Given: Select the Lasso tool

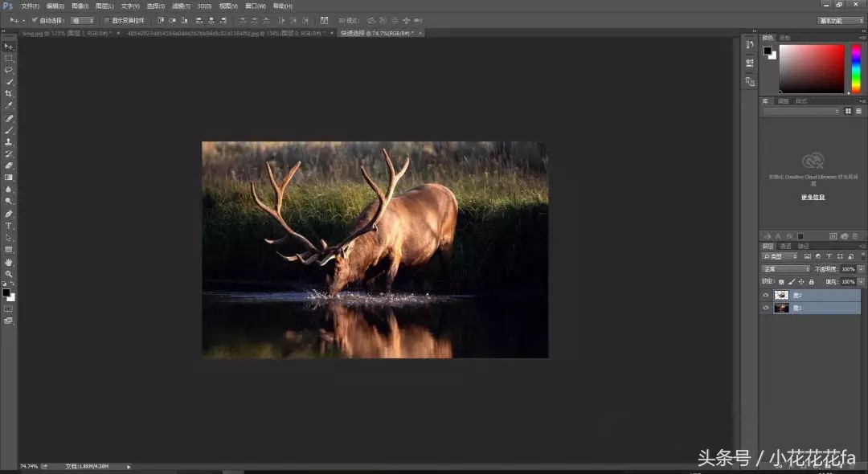Looking at the screenshot, I should 9,70.
